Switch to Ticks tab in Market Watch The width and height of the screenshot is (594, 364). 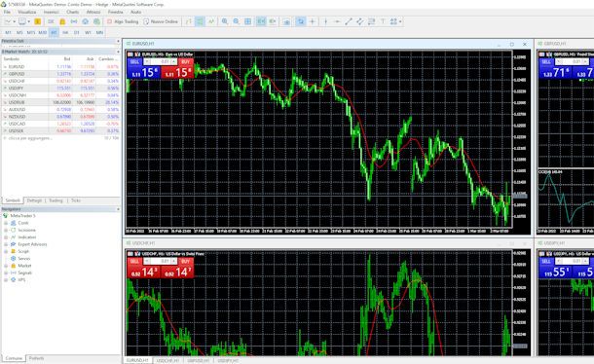(x=76, y=200)
